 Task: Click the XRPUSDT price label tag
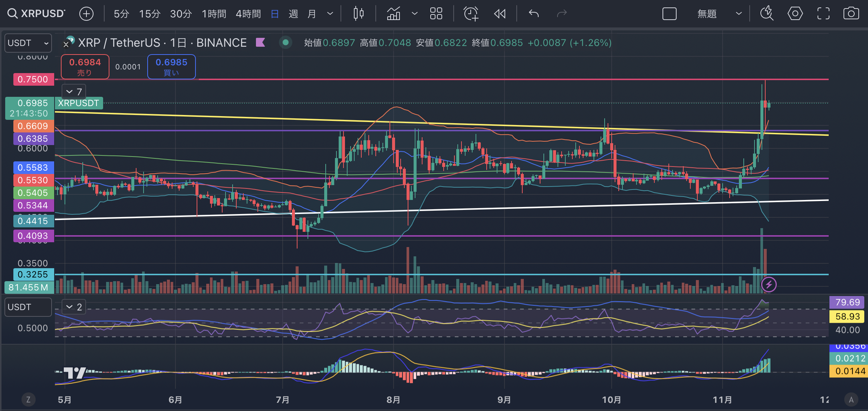79,103
